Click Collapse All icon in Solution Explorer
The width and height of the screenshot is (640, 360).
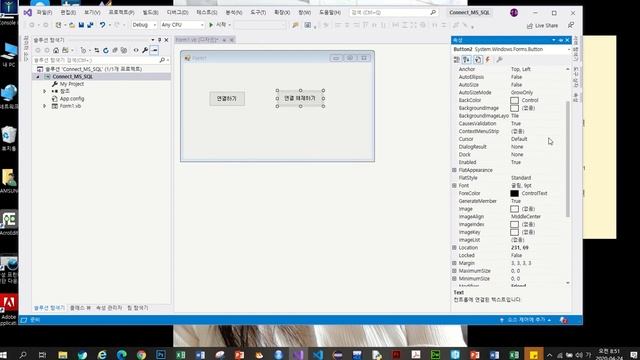click(x=115, y=50)
